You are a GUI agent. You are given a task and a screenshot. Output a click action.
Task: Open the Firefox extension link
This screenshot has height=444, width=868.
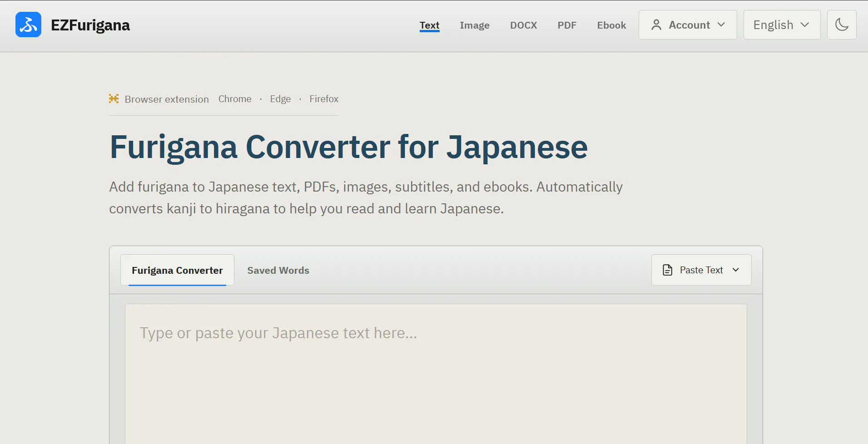click(324, 99)
